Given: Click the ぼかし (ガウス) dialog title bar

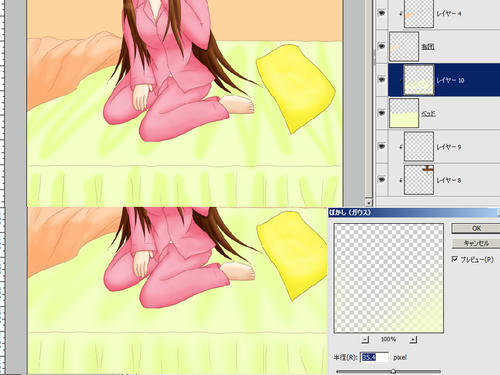Looking at the screenshot, I should click(413, 212).
